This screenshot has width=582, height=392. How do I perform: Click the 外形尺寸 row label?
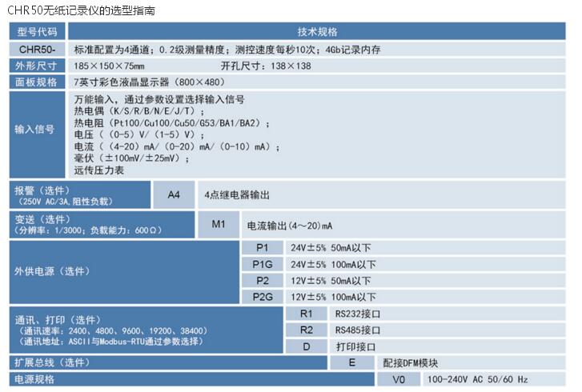click(37, 65)
